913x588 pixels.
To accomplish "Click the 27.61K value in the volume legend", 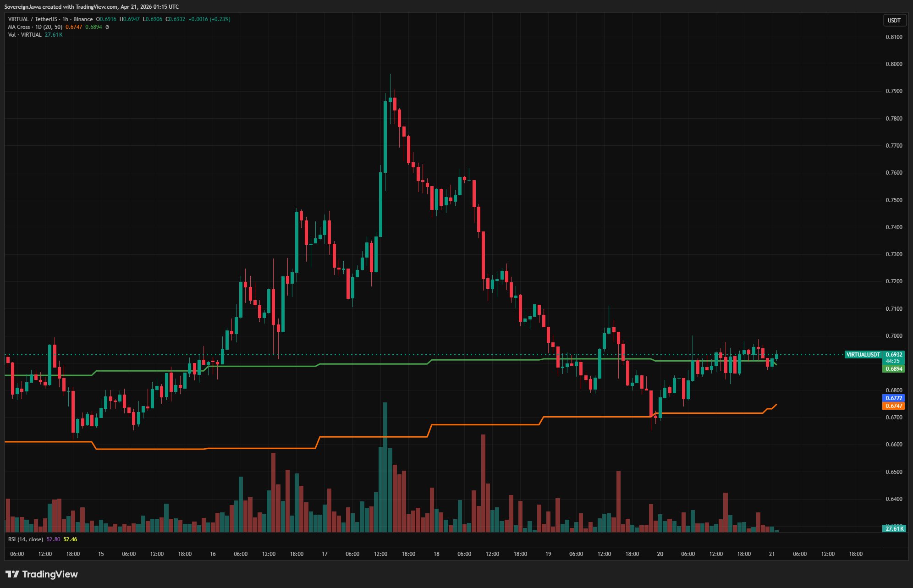I will [x=54, y=35].
